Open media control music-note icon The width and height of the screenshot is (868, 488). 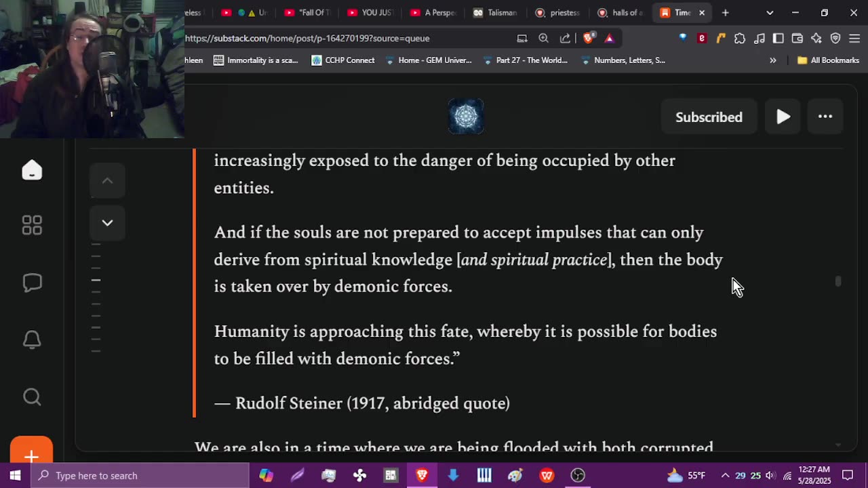(x=759, y=38)
